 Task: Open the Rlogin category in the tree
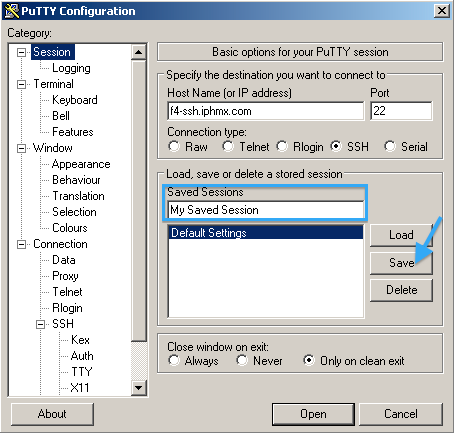(x=67, y=308)
